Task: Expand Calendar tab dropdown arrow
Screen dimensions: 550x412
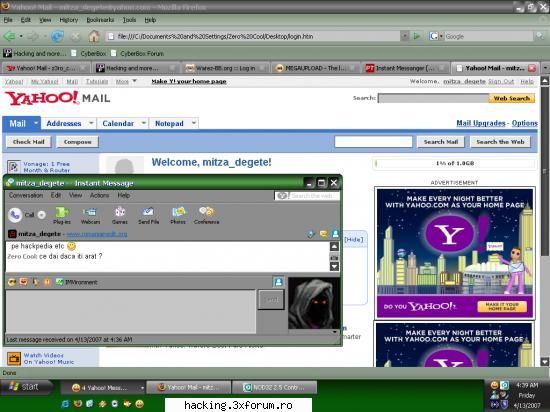Action: (143, 123)
